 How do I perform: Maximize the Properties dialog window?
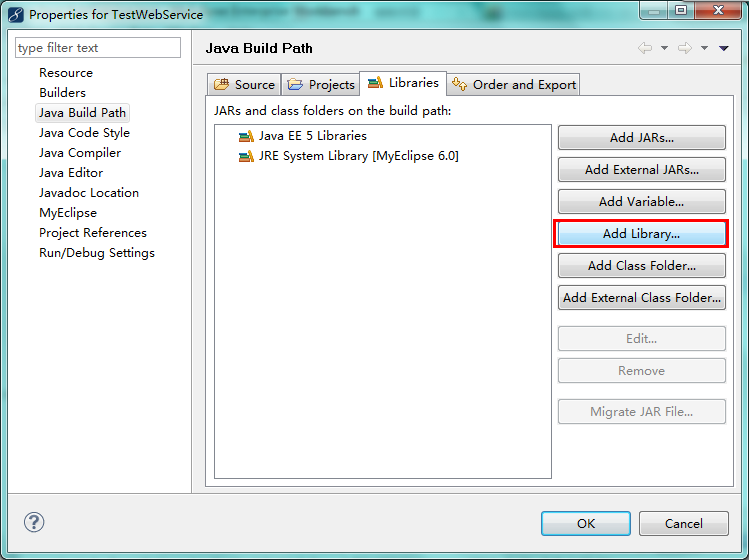681,10
